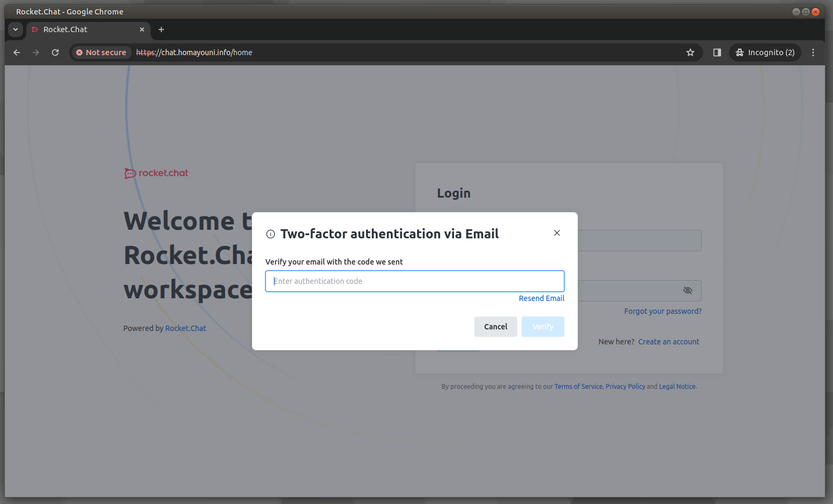Toggle the Chrome side panel

point(717,52)
